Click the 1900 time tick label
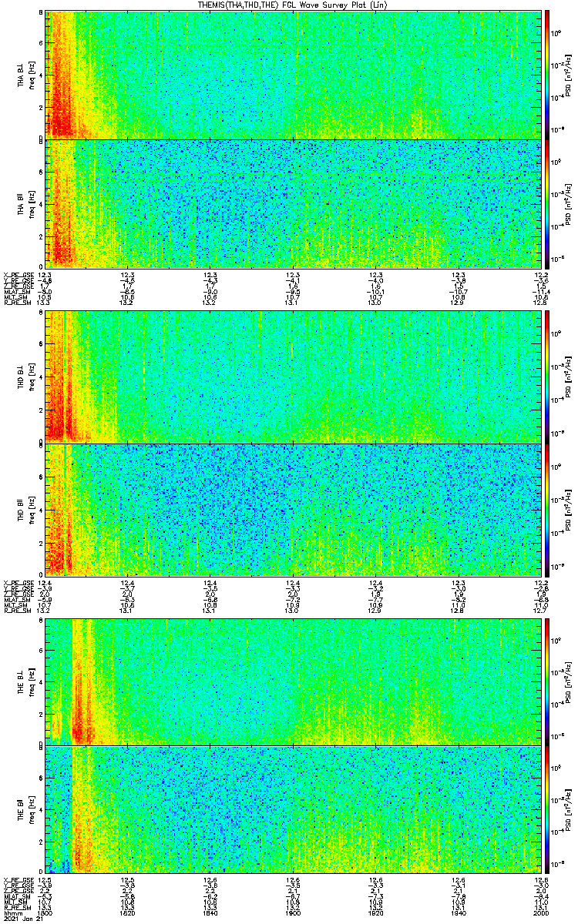The width and height of the screenshot is (578, 924). (x=293, y=914)
